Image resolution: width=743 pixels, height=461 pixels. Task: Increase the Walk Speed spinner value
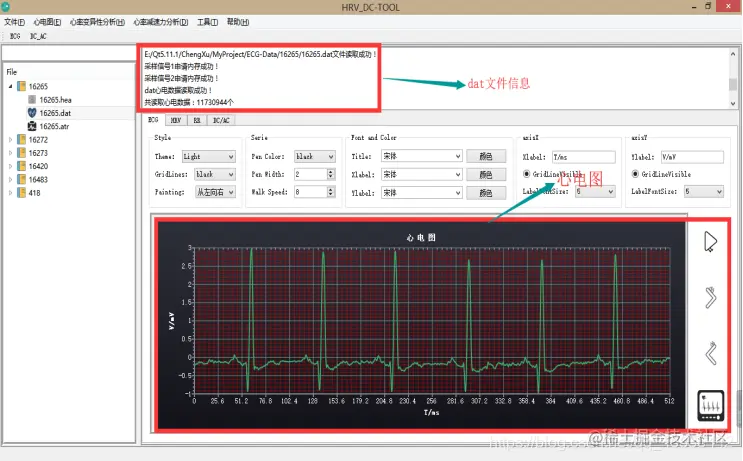point(331,189)
